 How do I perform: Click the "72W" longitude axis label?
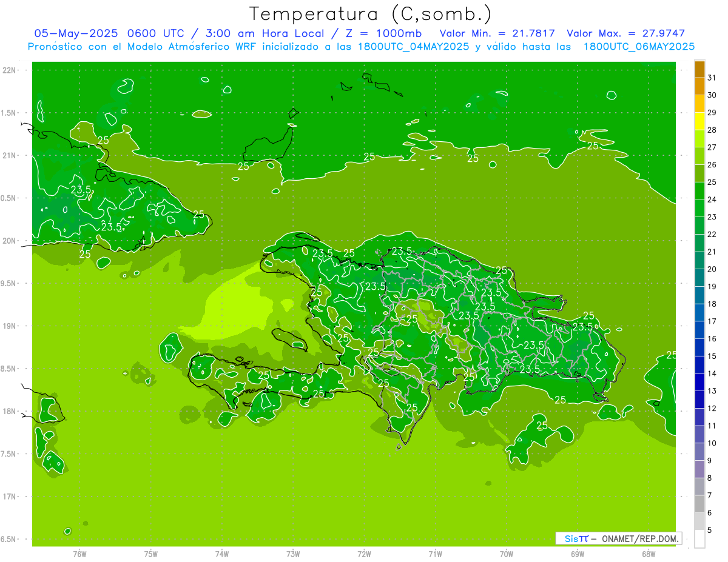365,554
